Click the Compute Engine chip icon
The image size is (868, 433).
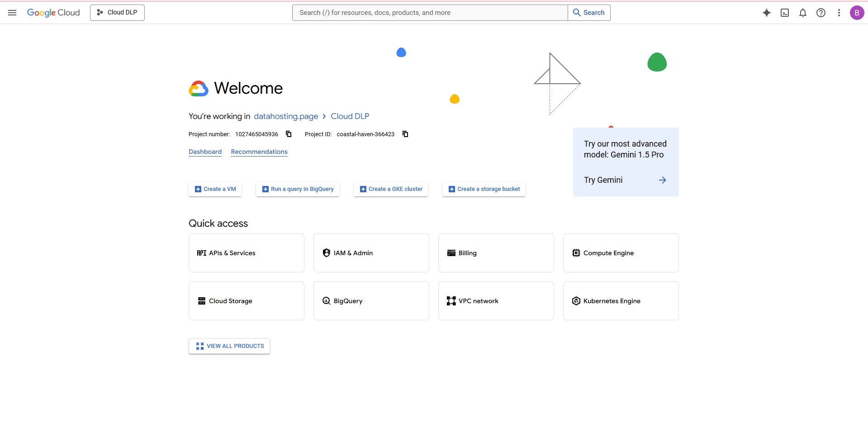tap(576, 253)
